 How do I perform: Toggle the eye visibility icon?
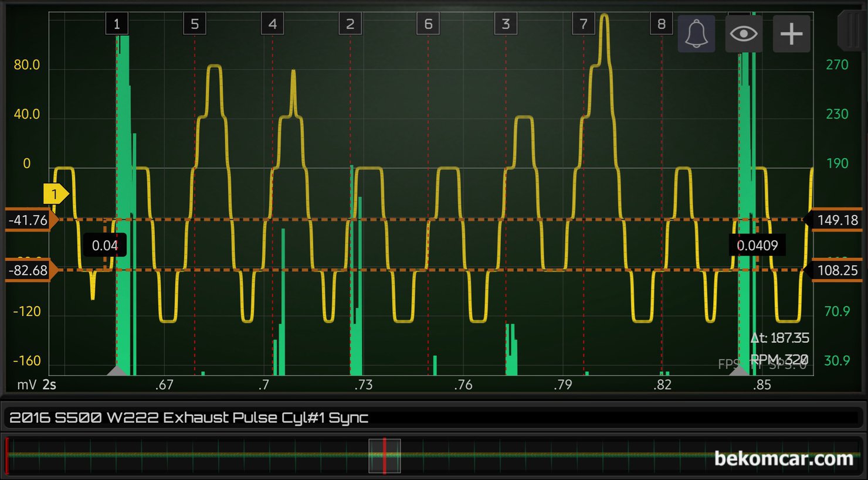click(x=743, y=34)
